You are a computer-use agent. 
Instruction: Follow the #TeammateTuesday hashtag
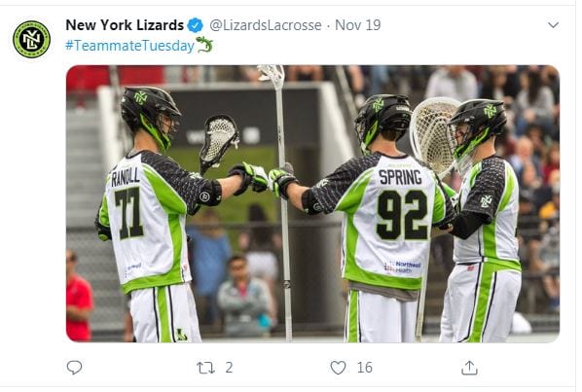click(x=129, y=46)
